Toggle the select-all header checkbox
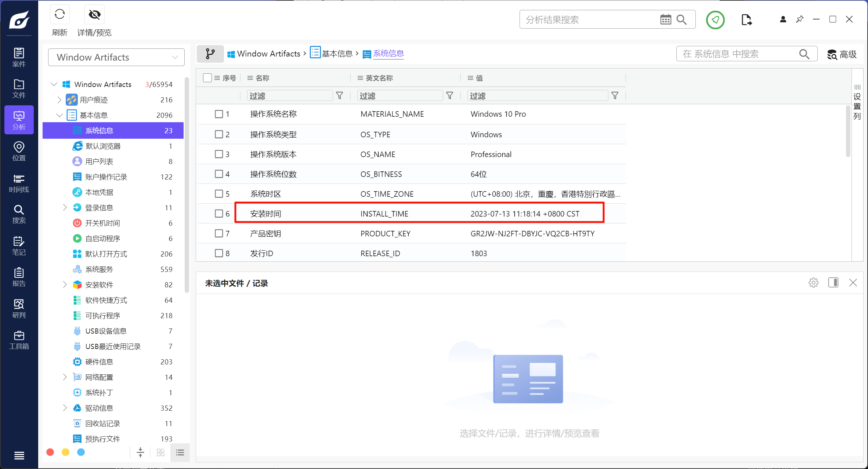 tap(207, 78)
